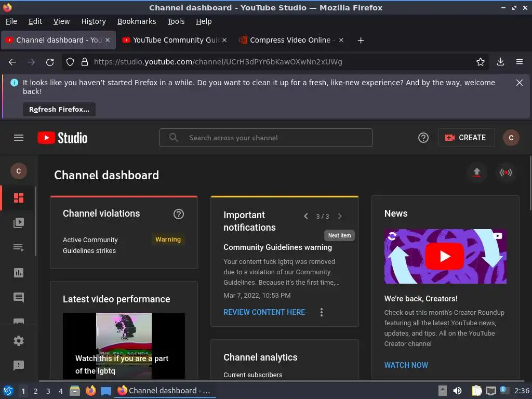This screenshot has height=399, width=532.
Task: Open the Tools menu
Action: pos(176,21)
